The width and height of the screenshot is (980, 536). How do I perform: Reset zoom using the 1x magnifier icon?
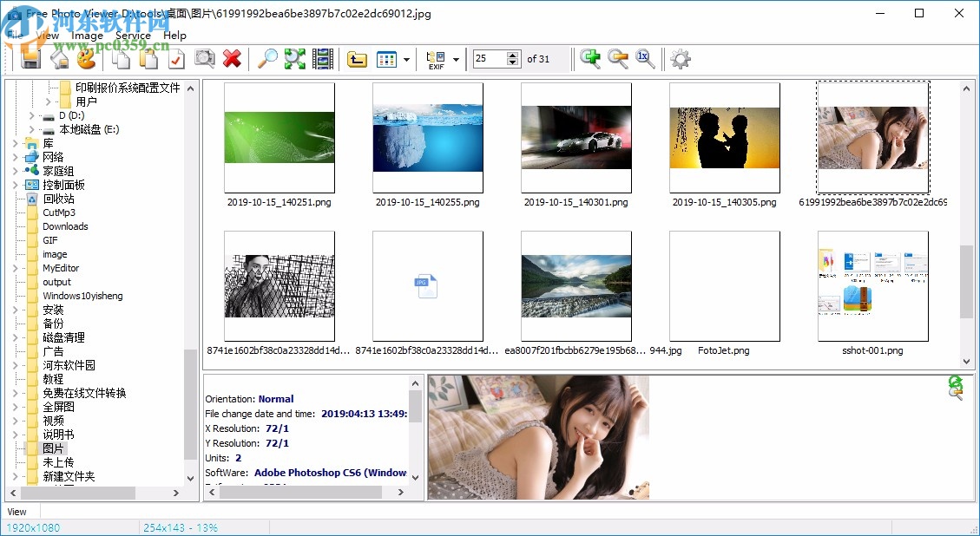(643, 58)
